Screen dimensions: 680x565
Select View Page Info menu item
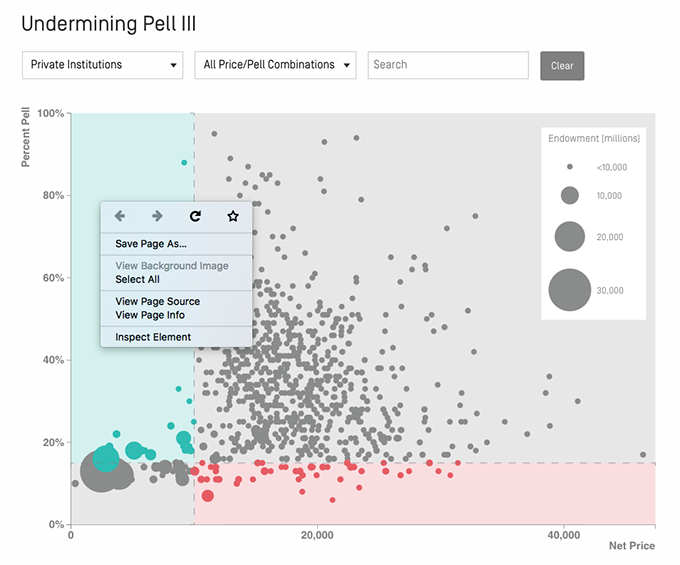coord(150,315)
